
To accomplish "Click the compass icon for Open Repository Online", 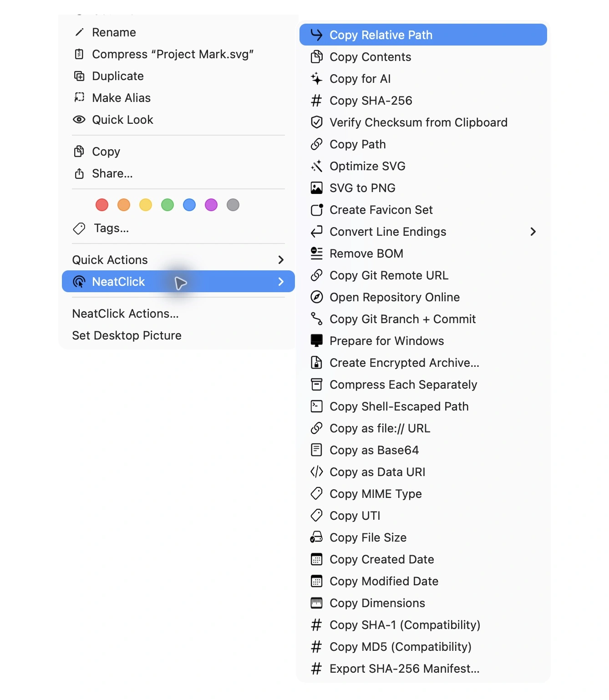I will tap(316, 297).
